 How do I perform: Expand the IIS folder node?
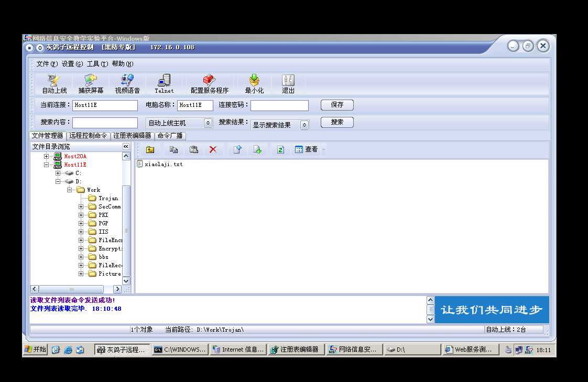pos(81,232)
